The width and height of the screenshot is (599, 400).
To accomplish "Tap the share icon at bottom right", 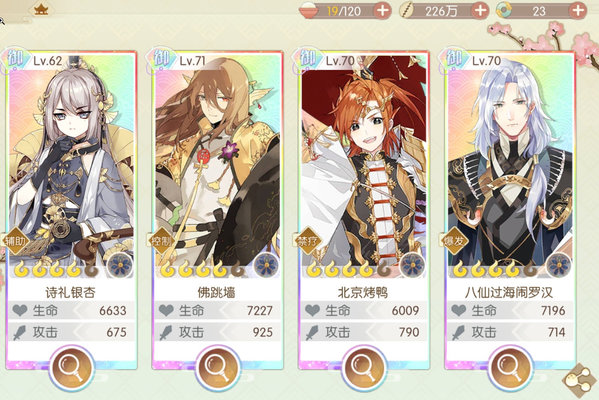I will click(580, 380).
